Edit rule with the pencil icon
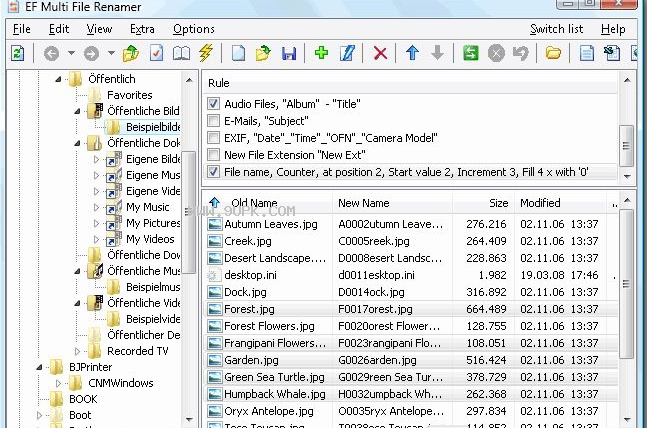This screenshot has width=647, height=428. (347, 53)
